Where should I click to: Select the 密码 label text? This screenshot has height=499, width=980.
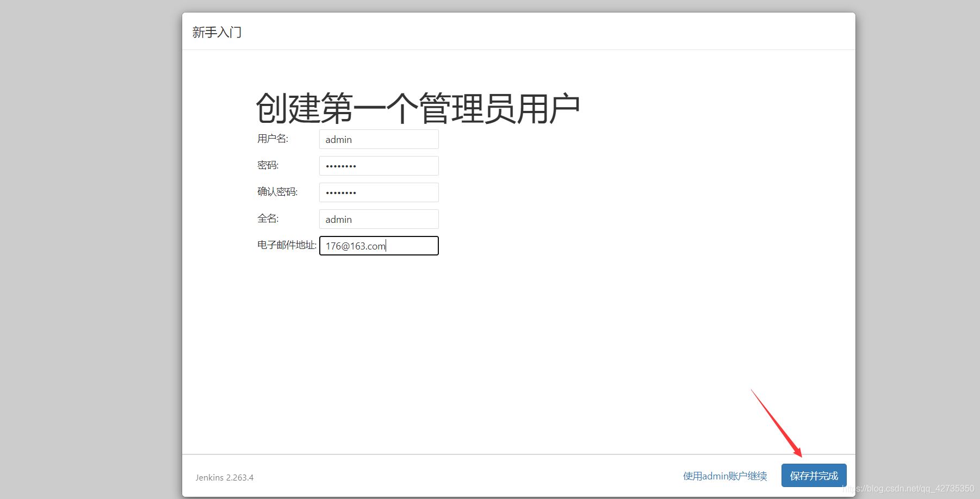point(269,165)
